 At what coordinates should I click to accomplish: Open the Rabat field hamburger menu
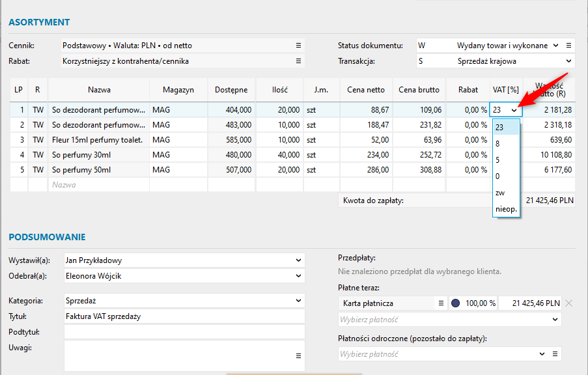(x=298, y=61)
